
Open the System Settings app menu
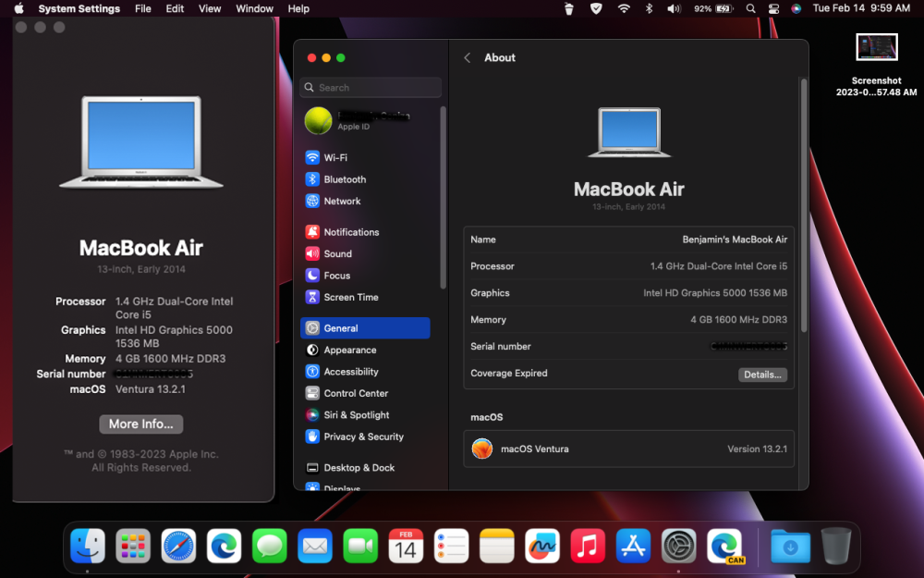79,9
